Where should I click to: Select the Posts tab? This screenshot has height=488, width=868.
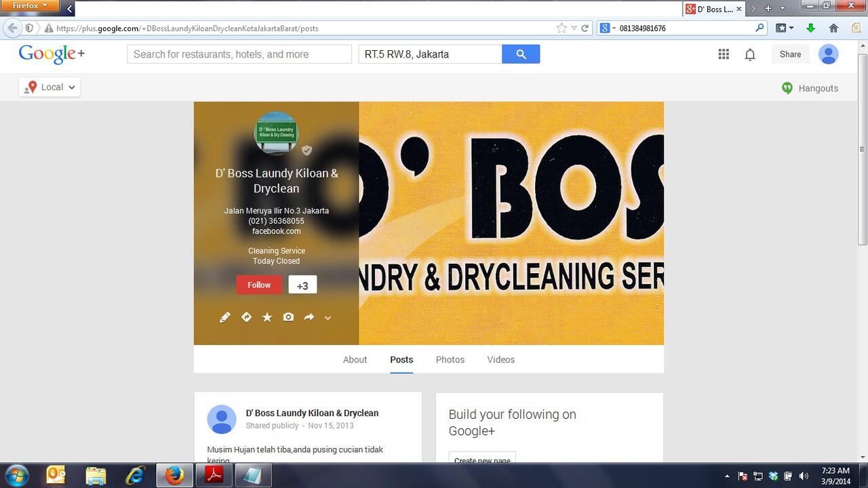(x=401, y=360)
